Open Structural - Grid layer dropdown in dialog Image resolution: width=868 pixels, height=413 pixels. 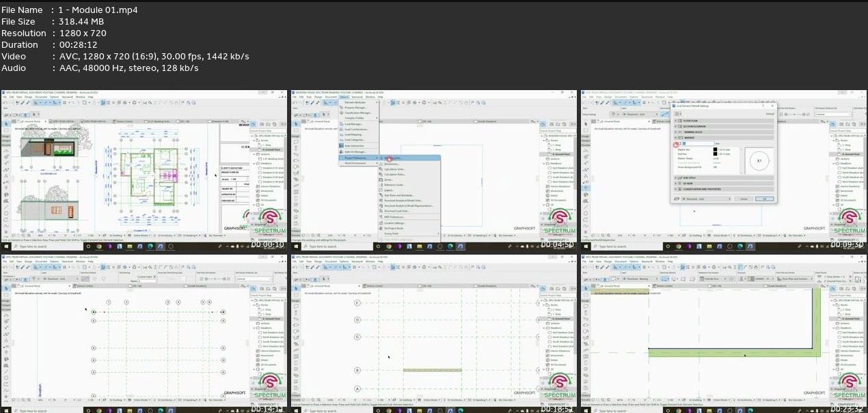706,199
